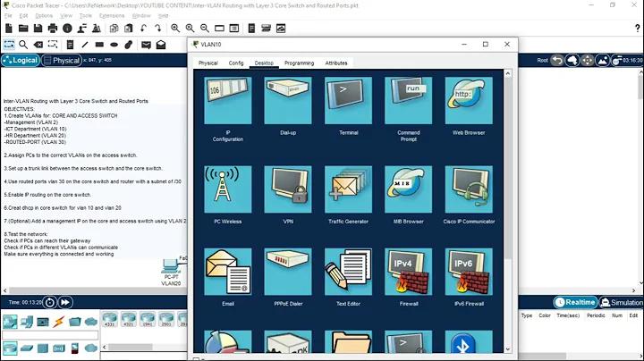The height and width of the screenshot is (361, 644).
Task: Open the Physical tab of VLAN10
Action: click(x=208, y=63)
